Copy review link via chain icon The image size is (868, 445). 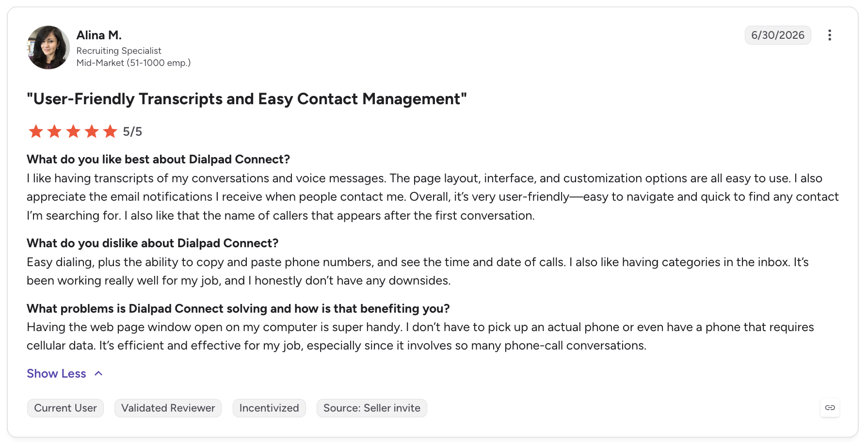[830, 408]
